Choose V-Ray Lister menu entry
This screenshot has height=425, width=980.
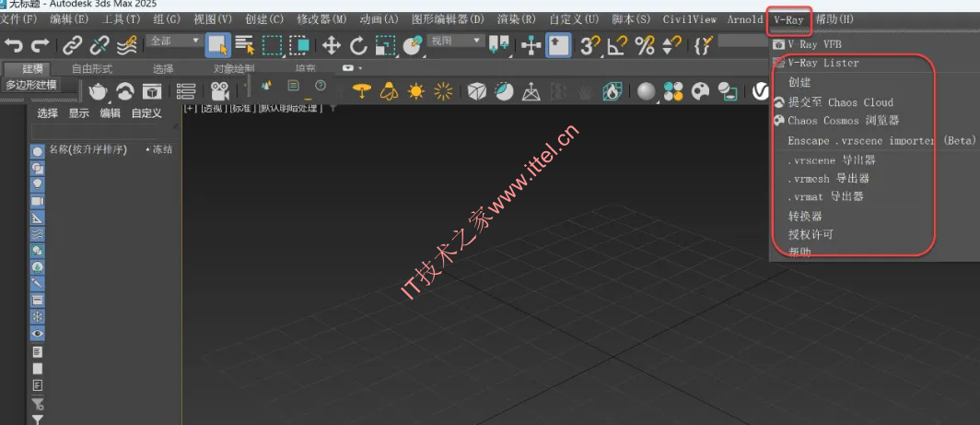coord(822,63)
